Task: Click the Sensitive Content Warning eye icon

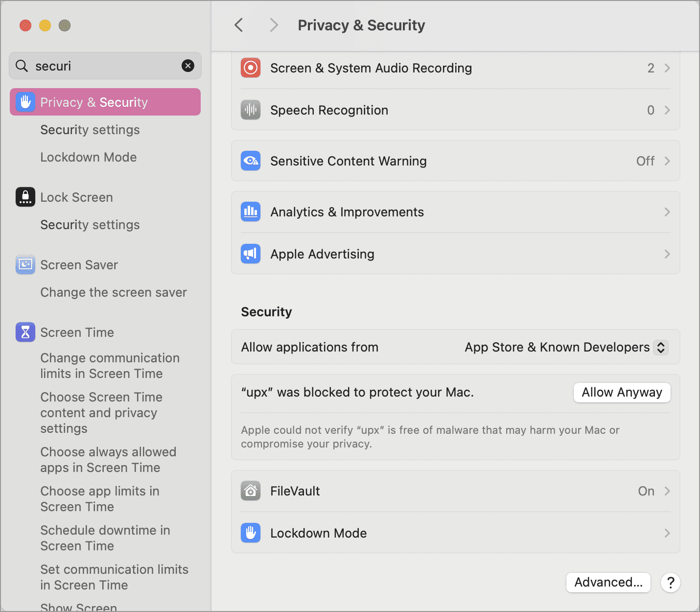Action: (x=250, y=161)
